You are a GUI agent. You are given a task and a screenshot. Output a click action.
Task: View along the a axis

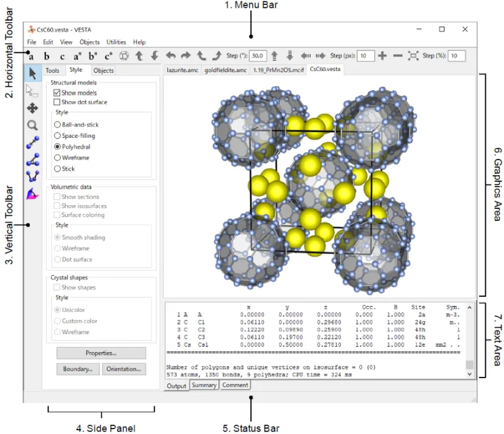31,56
